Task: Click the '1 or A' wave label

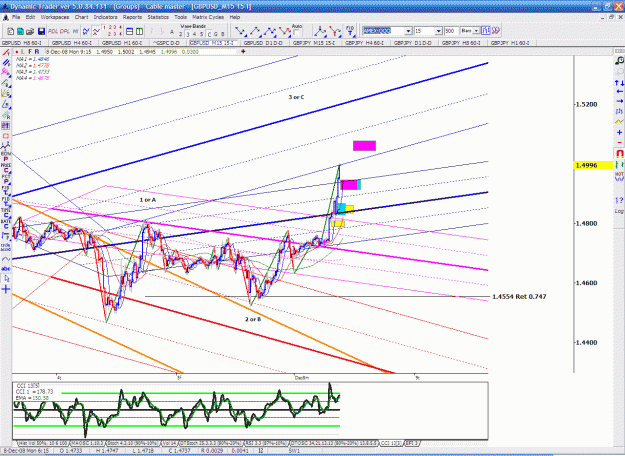Action: (x=147, y=200)
